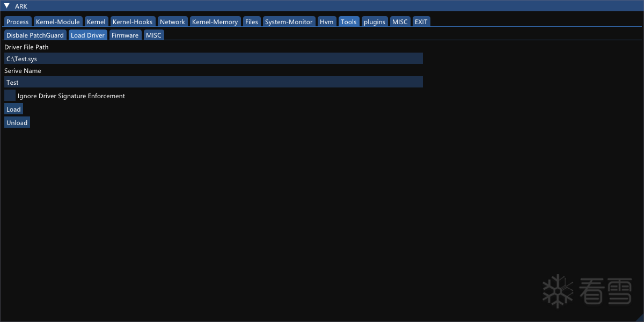Click the EXIT tab
Image resolution: width=644 pixels, height=322 pixels.
(421, 22)
